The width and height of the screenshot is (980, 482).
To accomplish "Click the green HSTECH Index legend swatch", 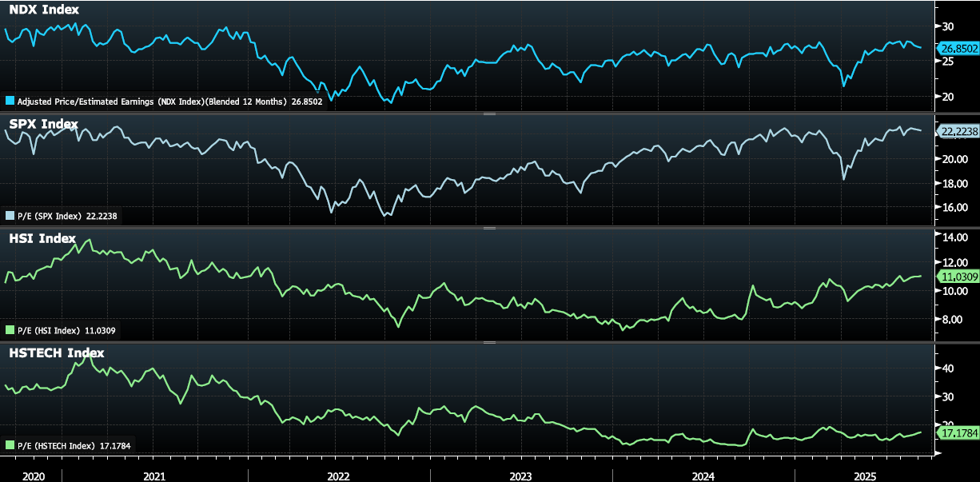I will [x=10, y=445].
